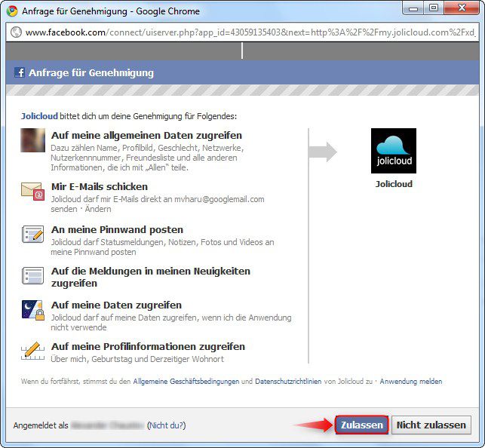Select heading 'Auf meine Daten zugreifen'
Image resolution: width=485 pixels, height=448 pixels.
116,305
